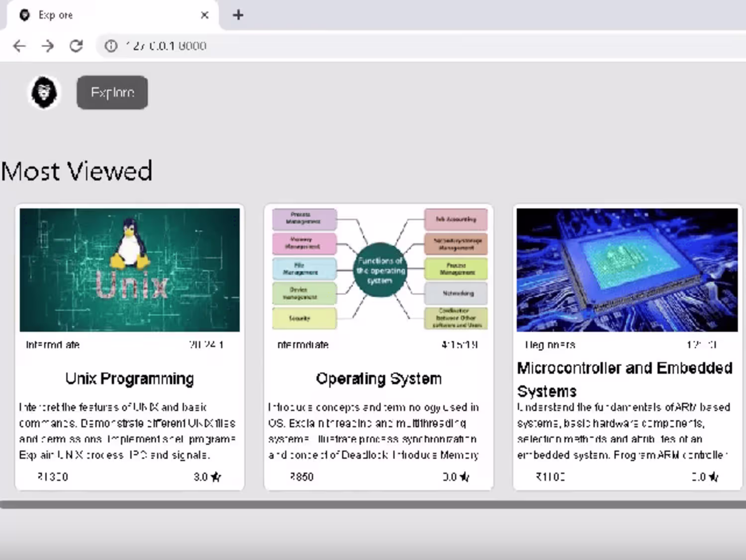Click the Unix penguin course thumbnail
Image resolution: width=746 pixels, height=560 pixels.
click(130, 270)
